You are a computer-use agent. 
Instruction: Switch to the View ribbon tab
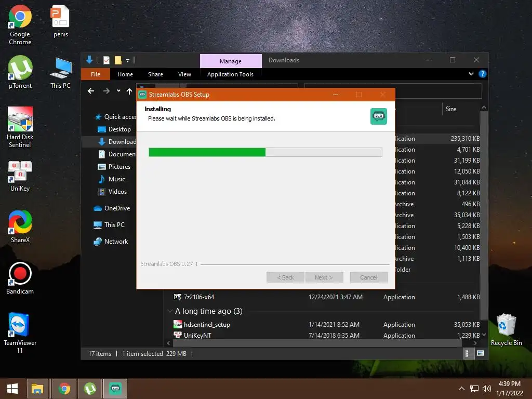184,74
